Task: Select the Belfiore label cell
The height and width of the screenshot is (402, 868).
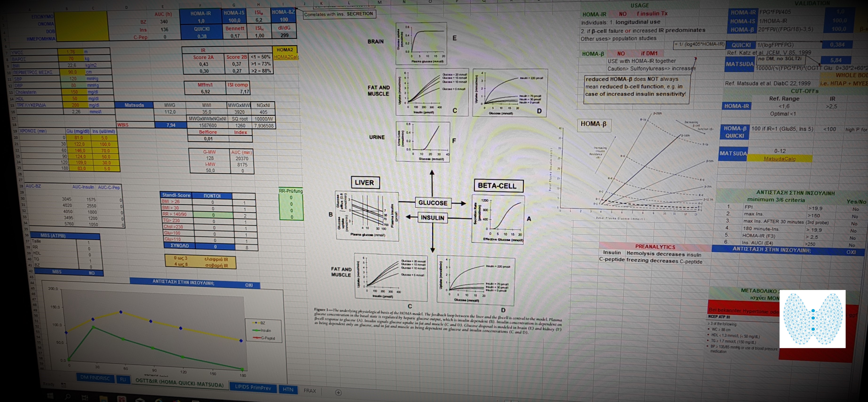Action: pyautogui.click(x=208, y=132)
